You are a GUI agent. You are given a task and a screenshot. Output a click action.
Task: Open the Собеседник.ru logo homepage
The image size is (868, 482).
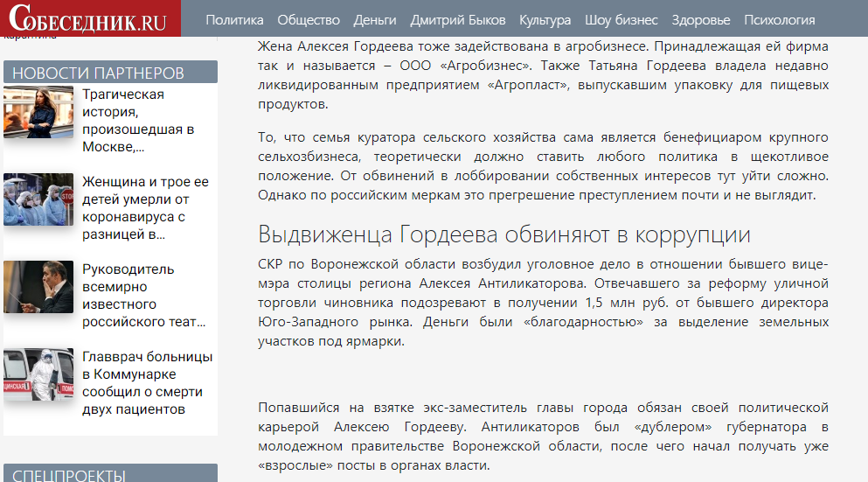(x=90, y=18)
